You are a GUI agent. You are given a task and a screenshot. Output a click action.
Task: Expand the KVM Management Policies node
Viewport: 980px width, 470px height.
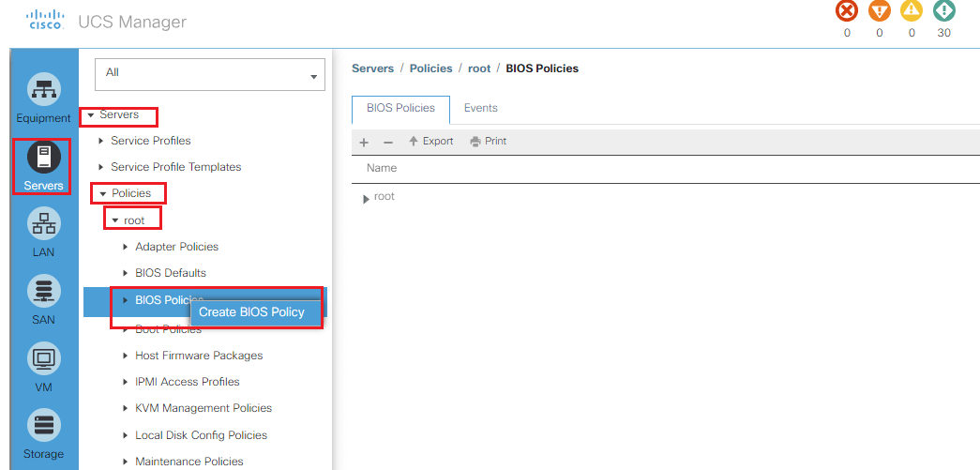coord(126,408)
